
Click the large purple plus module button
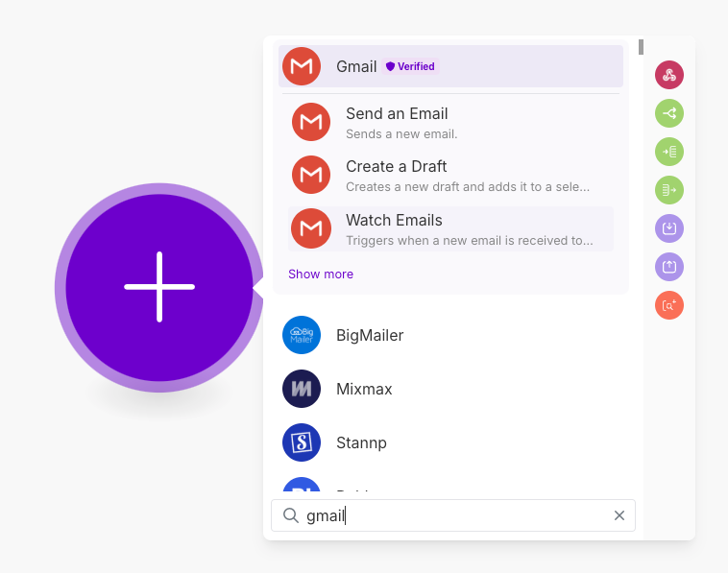tap(159, 287)
